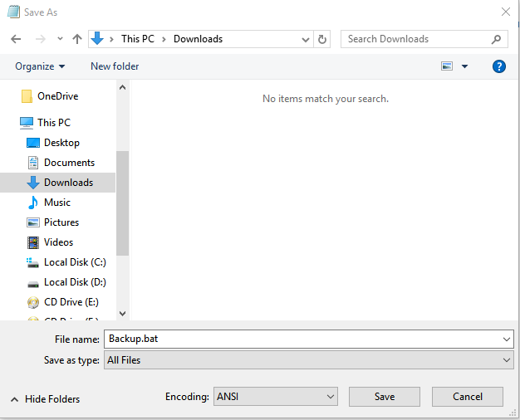Click the Videos filmstrip icon
This screenshot has height=420, width=520.
(33, 242)
